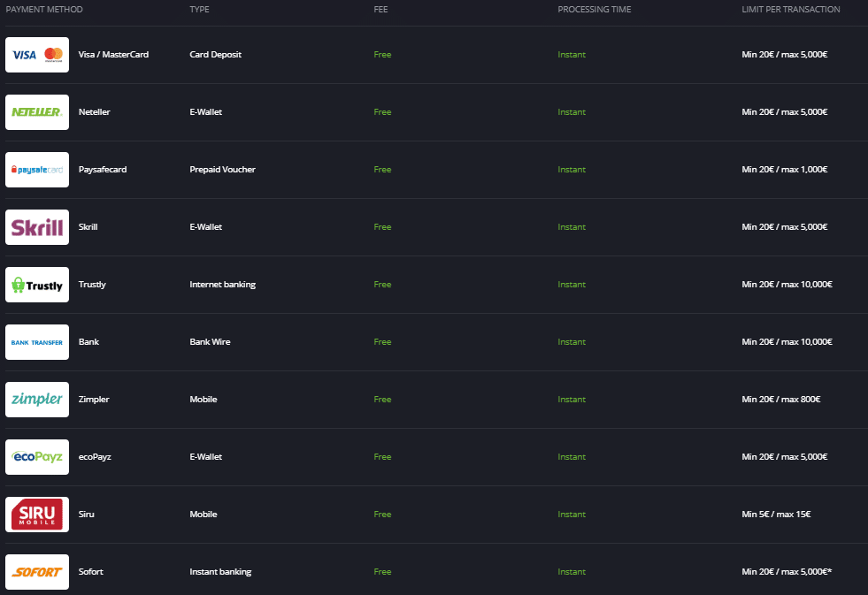The image size is (868, 595).
Task: Click the Zimpler method name text
Action: pyautogui.click(x=95, y=400)
